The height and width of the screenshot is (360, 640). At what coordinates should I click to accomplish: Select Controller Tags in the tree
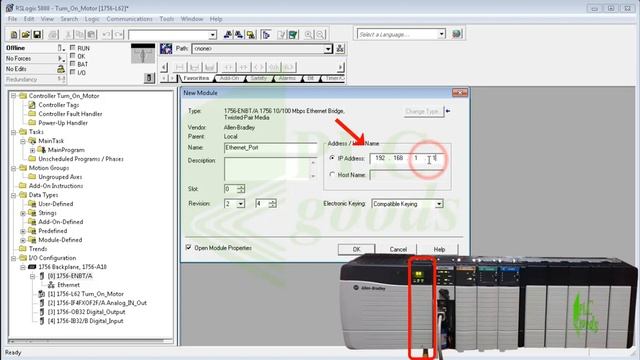(58, 105)
